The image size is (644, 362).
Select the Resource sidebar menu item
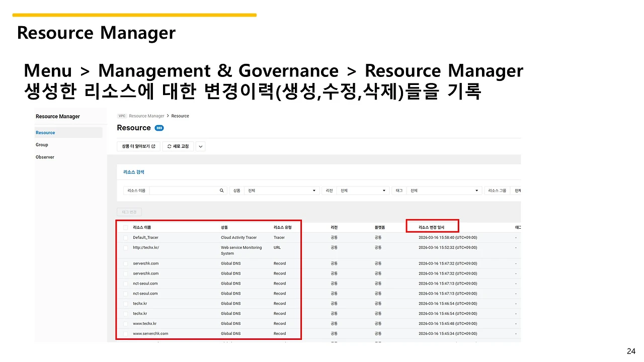68,133
